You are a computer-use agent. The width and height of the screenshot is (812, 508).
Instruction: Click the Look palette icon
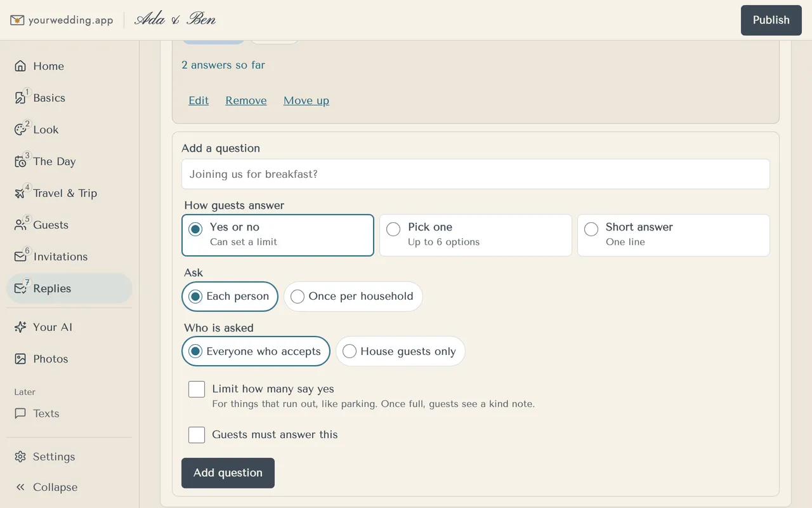click(x=20, y=130)
